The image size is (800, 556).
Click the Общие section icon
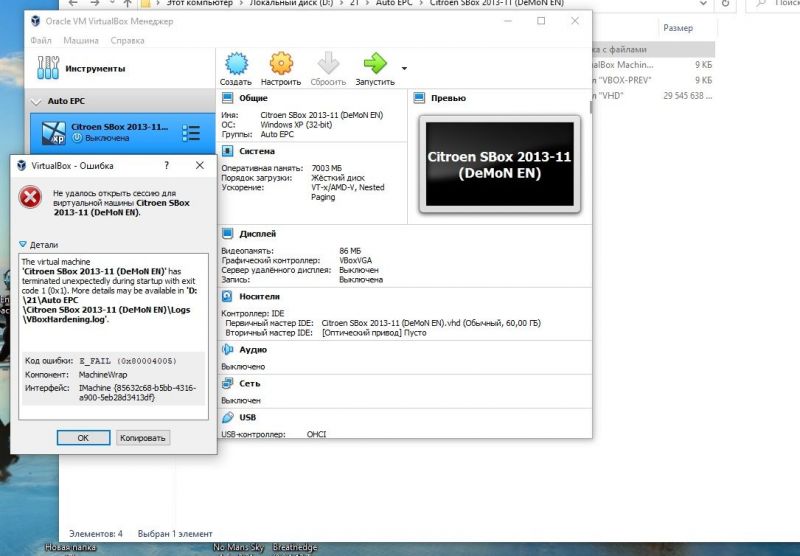(x=228, y=98)
